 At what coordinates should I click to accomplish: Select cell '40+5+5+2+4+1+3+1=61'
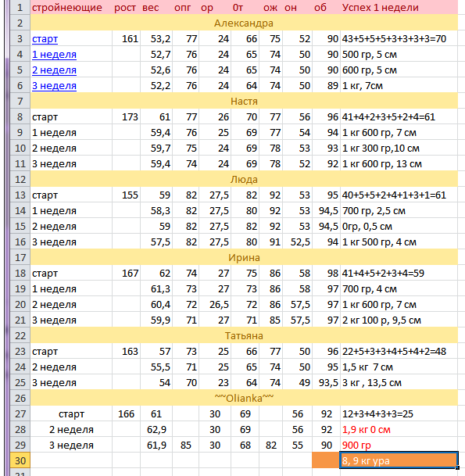(399, 195)
